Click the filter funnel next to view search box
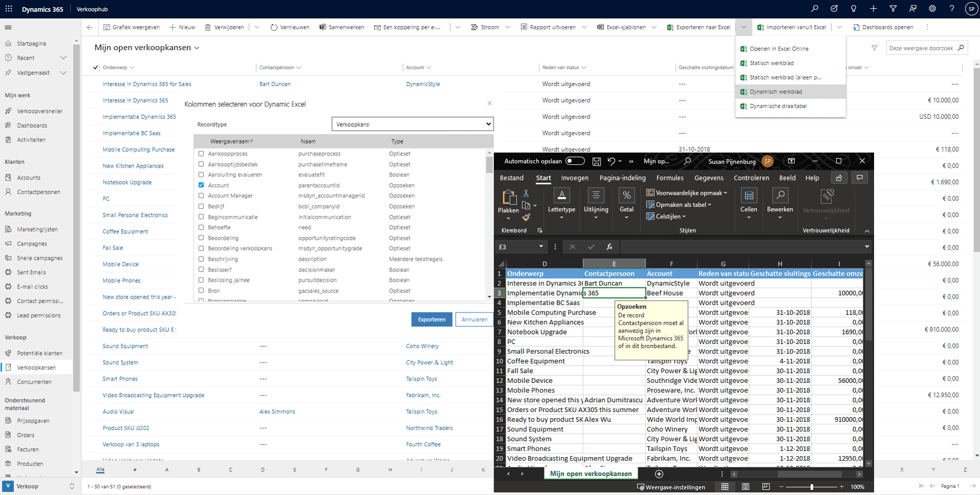980x495 pixels. (x=875, y=48)
